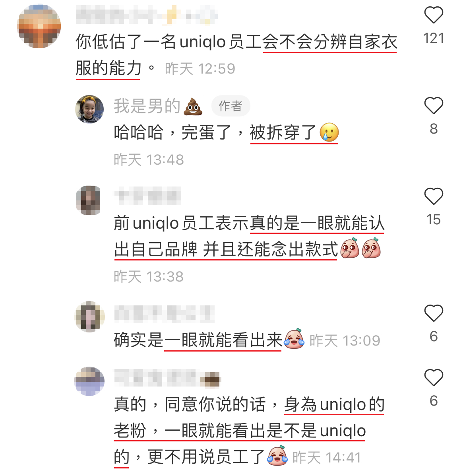Like the comment posted at 13:09
The height and width of the screenshot is (476, 465).
coord(434,313)
